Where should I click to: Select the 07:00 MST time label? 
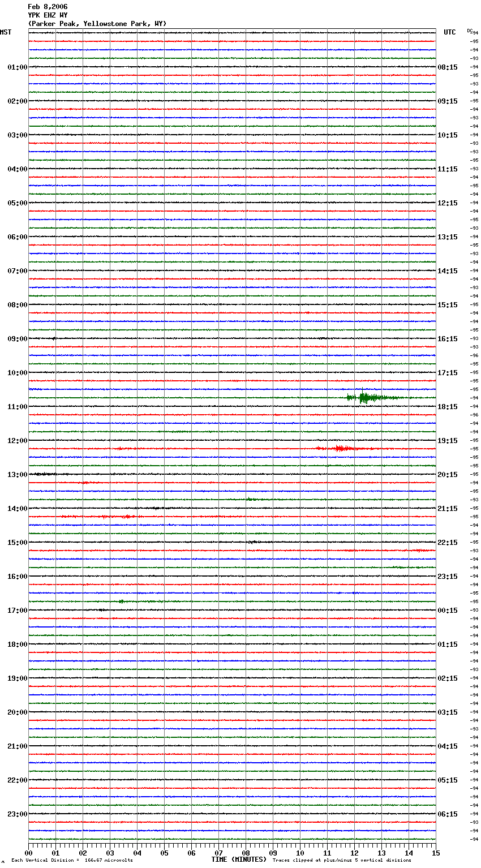pyautogui.click(x=18, y=271)
